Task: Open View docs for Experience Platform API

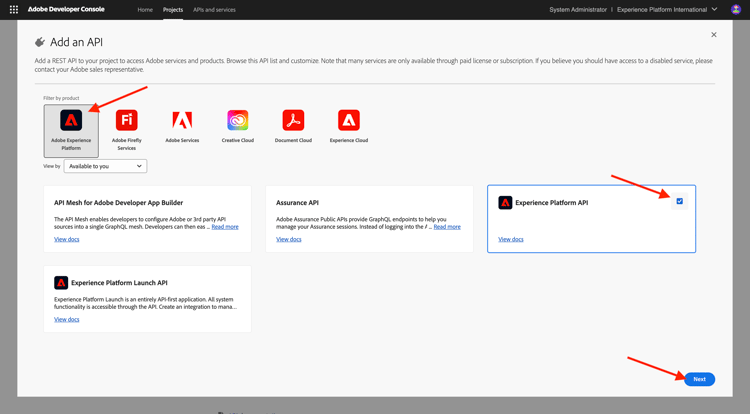Action: click(x=510, y=239)
